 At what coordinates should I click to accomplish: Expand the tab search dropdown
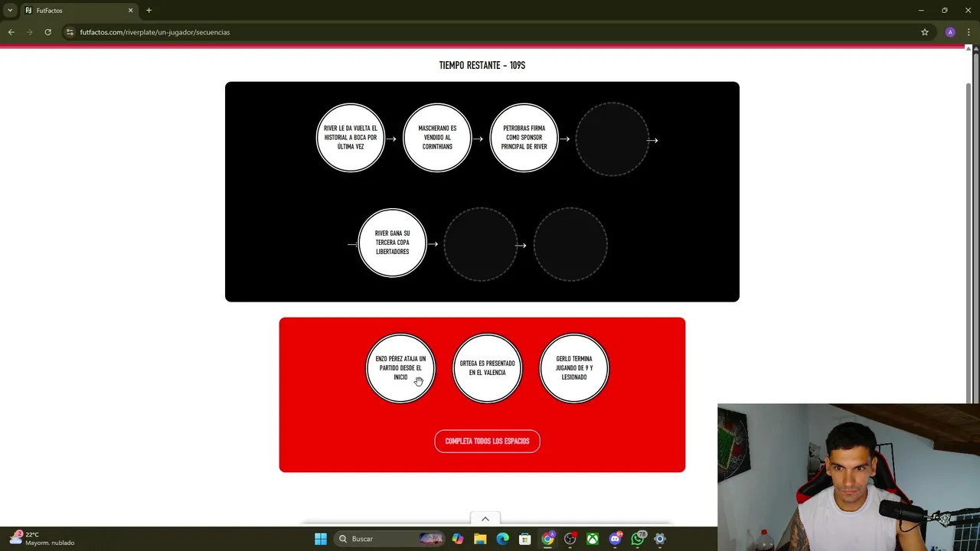[10, 11]
